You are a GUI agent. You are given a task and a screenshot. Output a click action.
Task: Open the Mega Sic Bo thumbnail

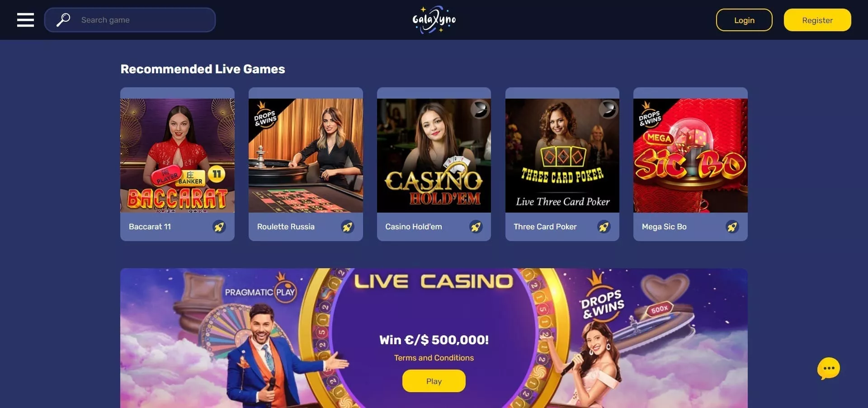[690, 156]
